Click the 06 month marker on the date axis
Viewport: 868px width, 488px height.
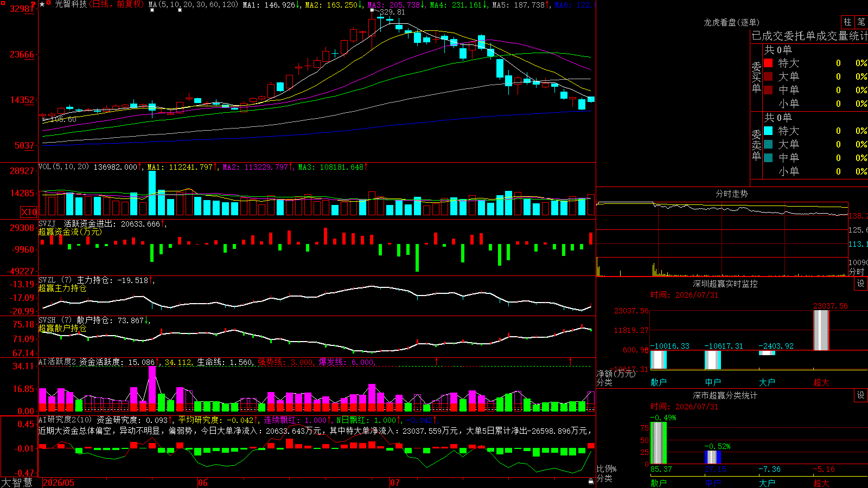203,483
